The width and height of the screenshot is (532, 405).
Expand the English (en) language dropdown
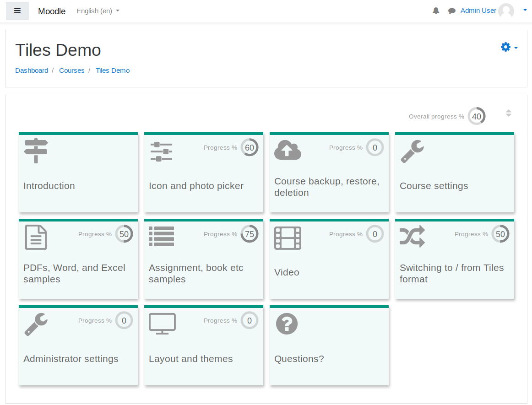tap(98, 11)
